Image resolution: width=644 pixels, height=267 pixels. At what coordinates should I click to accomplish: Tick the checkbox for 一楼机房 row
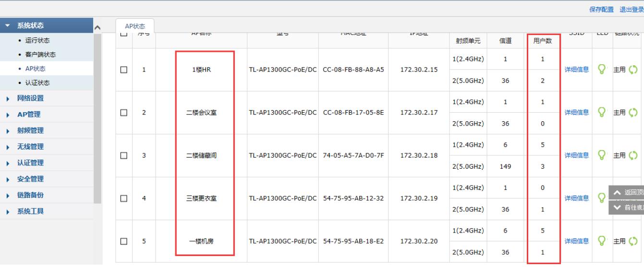124,241
